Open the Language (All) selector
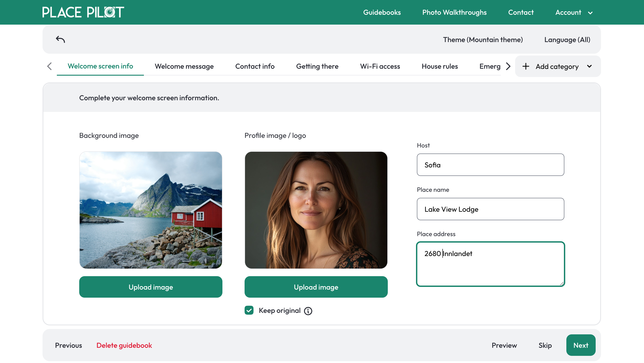The image size is (644, 363). (x=567, y=39)
